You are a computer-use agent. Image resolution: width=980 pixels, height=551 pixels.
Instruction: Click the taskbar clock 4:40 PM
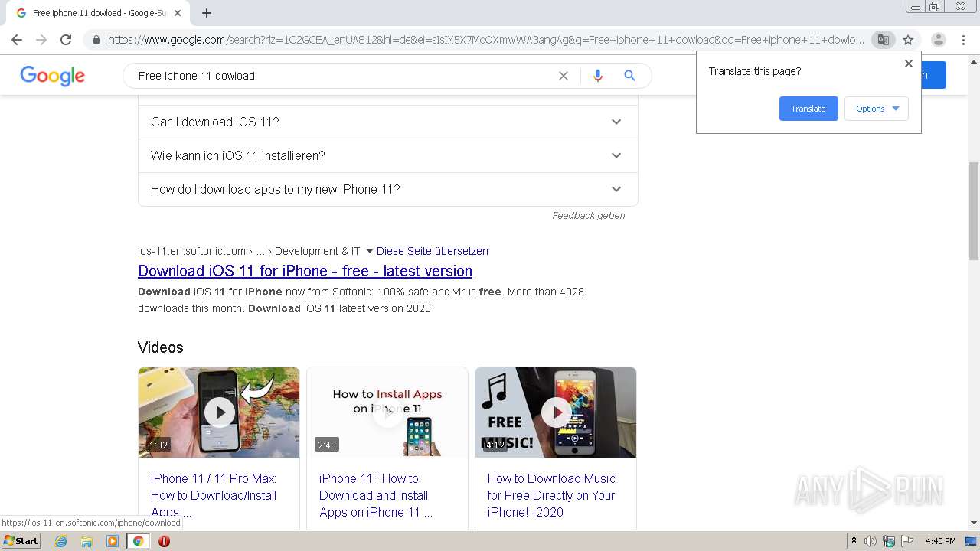(940, 541)
